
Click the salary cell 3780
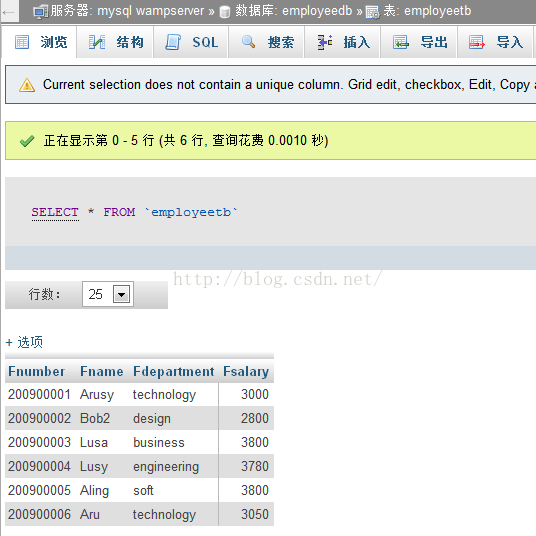tap(255, 466)
